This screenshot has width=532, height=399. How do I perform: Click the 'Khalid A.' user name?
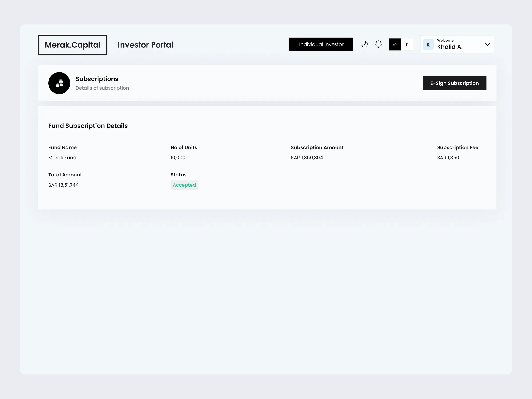[450, 47]
